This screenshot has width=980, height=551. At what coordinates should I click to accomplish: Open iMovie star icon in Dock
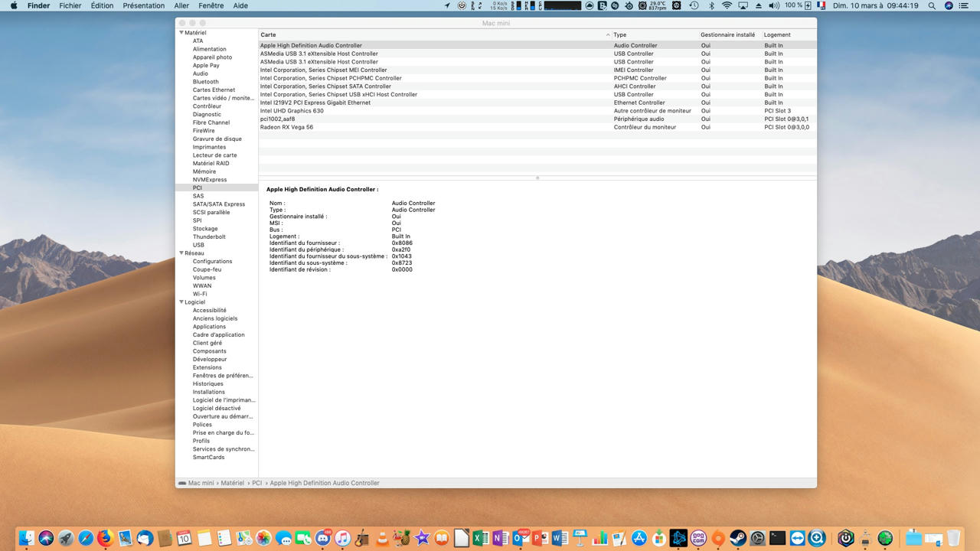pyautogui.click(x=422, y=538)
